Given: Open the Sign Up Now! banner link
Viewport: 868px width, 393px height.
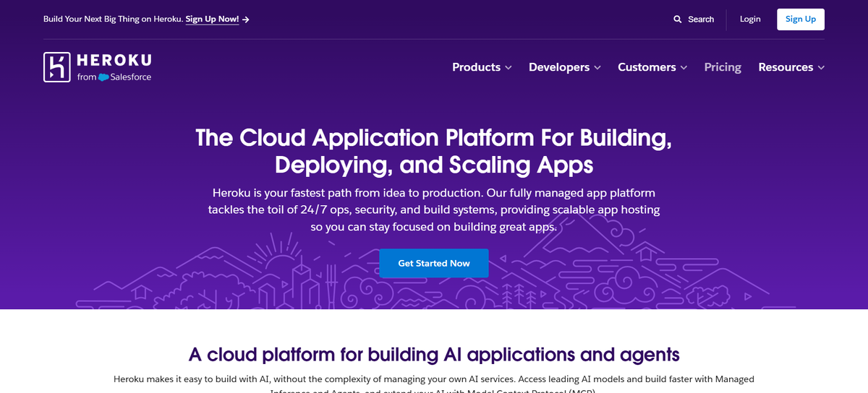Looking at the screenshot, I should pos(212,20).
